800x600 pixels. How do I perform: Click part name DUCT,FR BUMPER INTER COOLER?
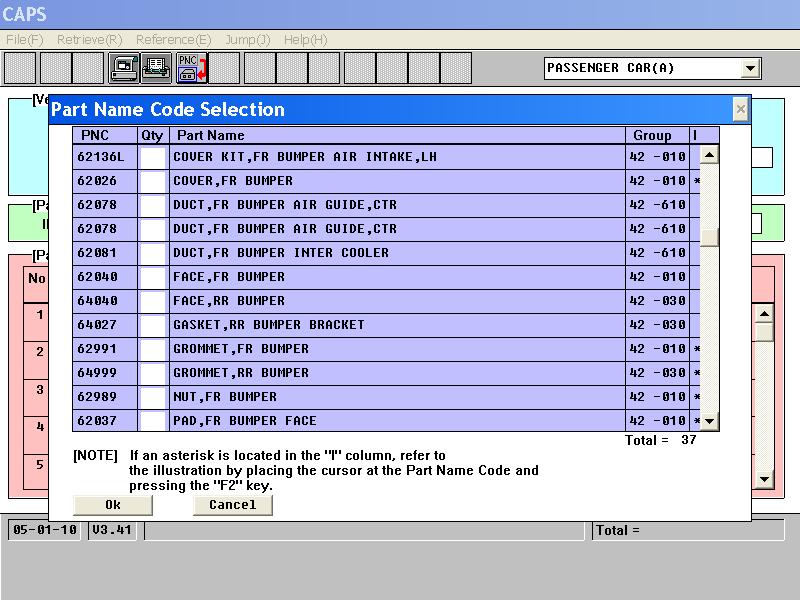coord(281,253)
